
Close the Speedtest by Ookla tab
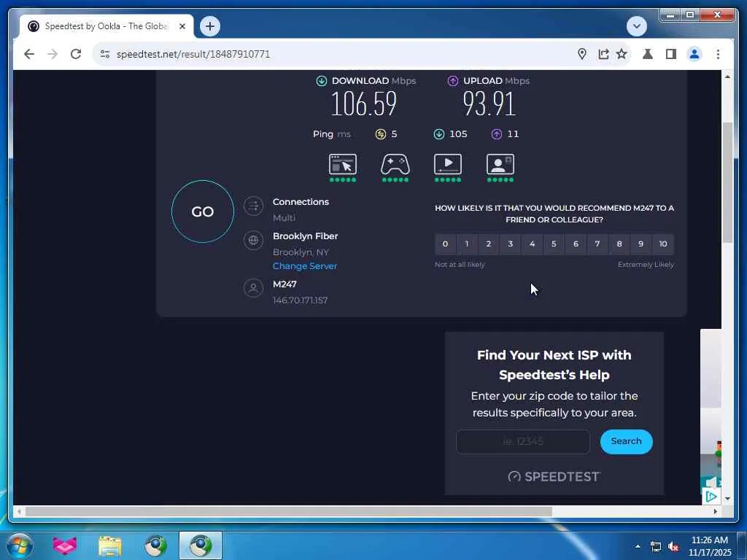point(182,26)
